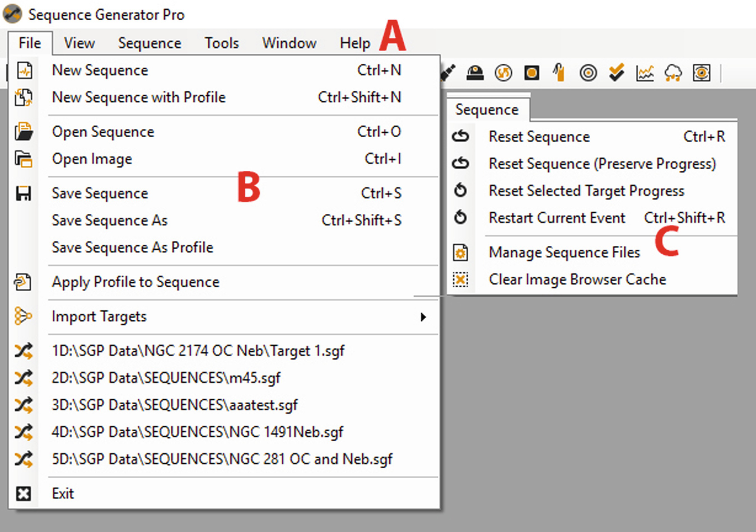Click the Apply Profile to Sequence icon
Image resolution: width=756 pixels, height=532 pixels.
pos(23,282)
